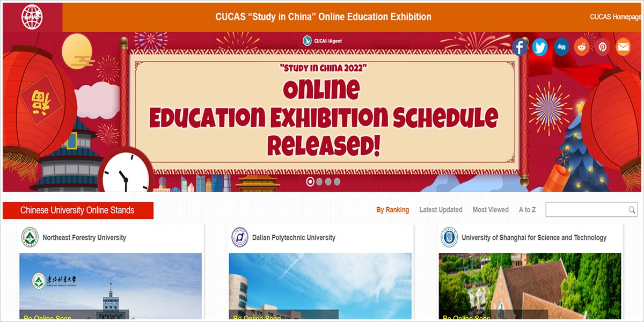
Task: Select third banner slide dot
Action: [x=328, y=181]
